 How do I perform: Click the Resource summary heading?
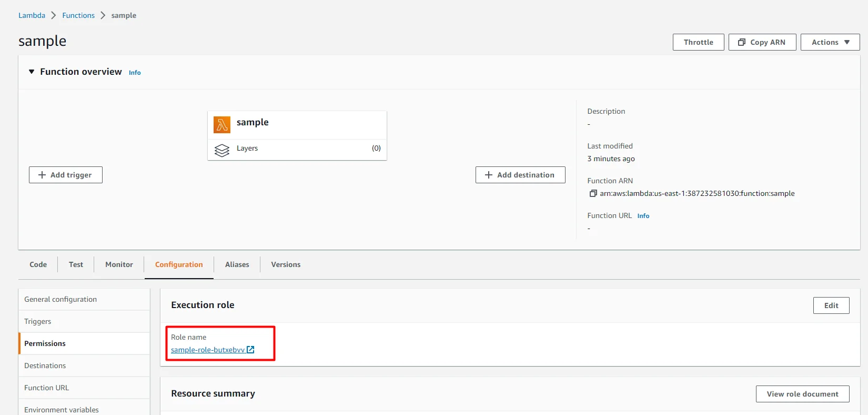click(x=213, y=393)
